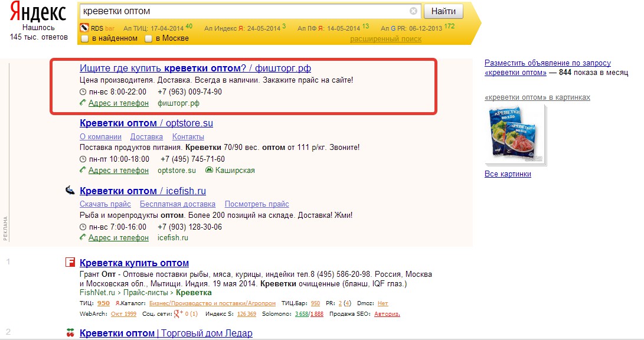The image size is (644, 340).
Task: Click the icefish.ru favicon
Action: [x=70, y=190]
